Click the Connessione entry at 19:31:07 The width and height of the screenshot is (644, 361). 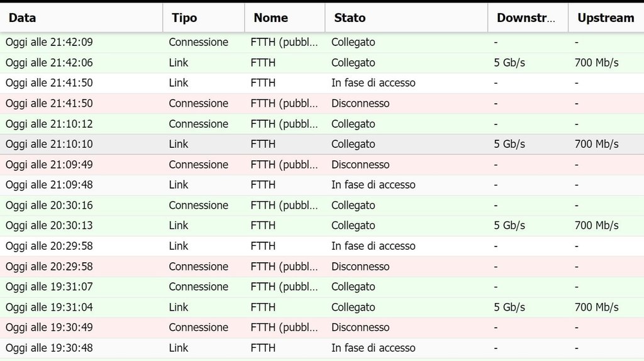tap(198, 287)
